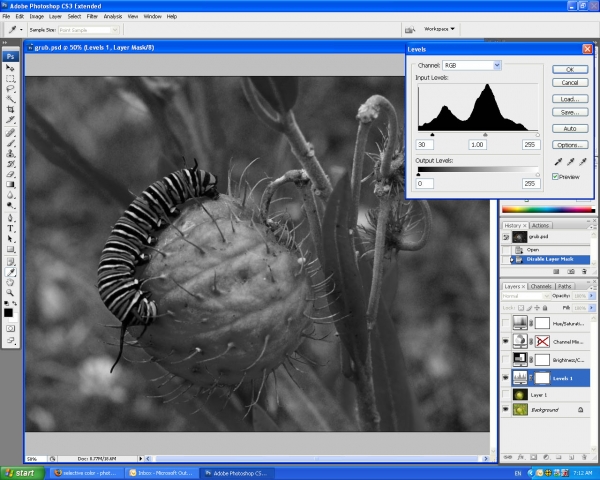Show the Brightness/Contrast layer
Screen dimensions: 600x480
505,359
